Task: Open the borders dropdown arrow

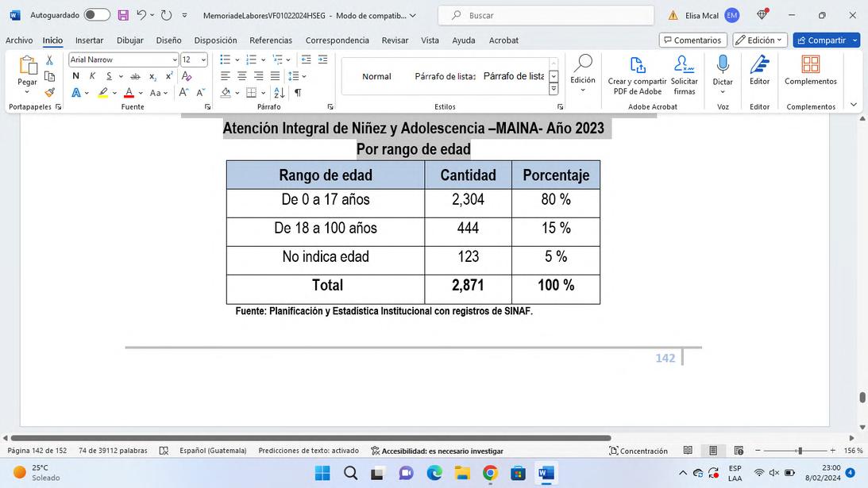Action: (263, 93)
